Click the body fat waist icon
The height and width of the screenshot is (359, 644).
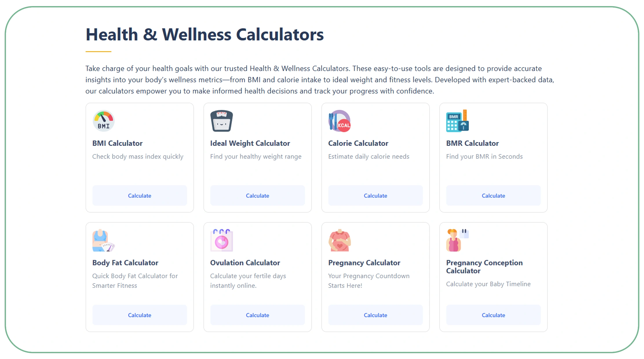click(x=103, y=240)
